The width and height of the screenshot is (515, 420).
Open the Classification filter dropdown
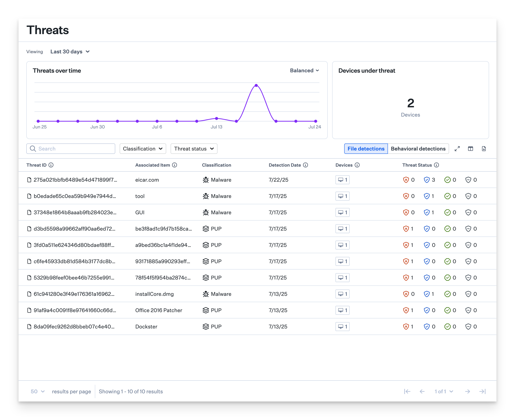pyautogui.click(x=143, y=149)
